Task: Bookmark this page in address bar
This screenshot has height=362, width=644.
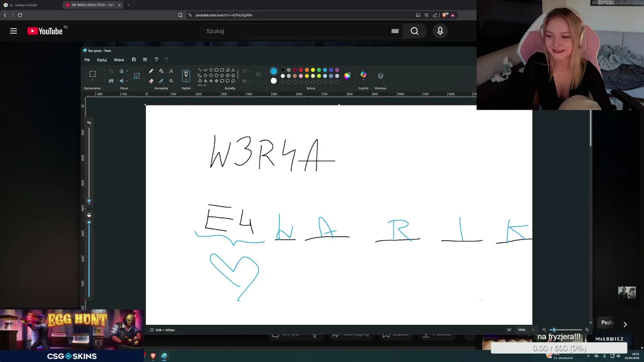Action: click(x=180, y=15)
